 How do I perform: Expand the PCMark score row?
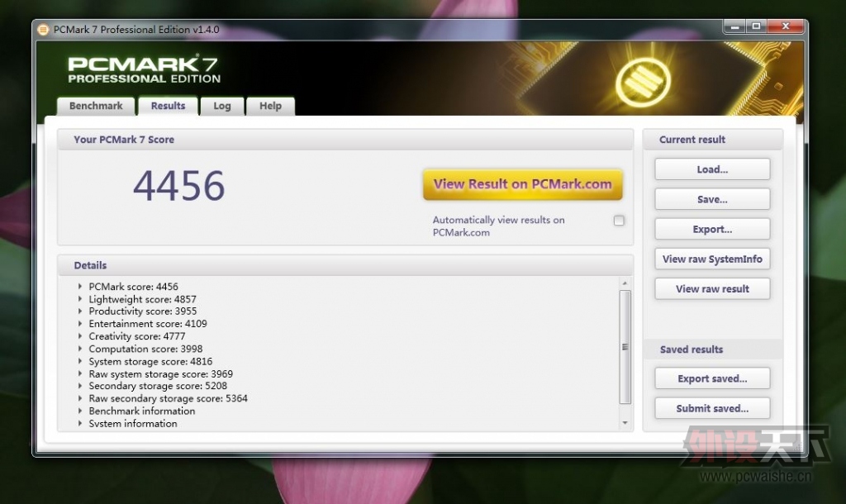tap(80, 287)
